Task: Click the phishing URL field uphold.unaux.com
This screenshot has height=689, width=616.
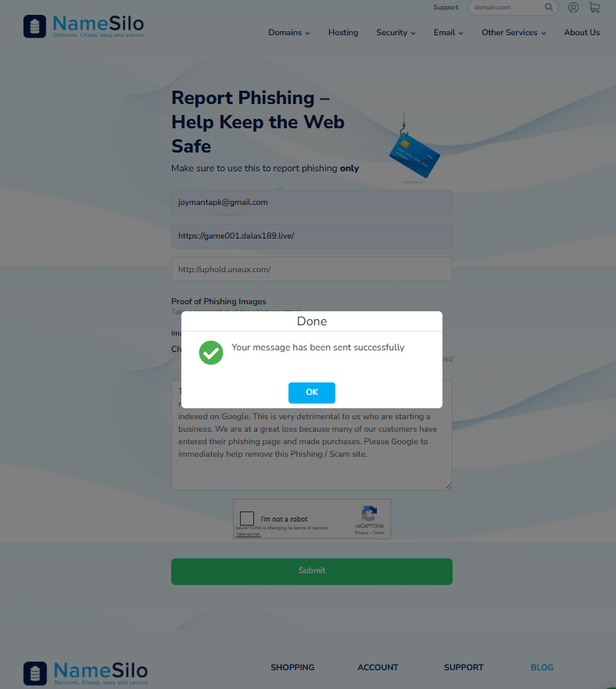Action: coord(311,269)
